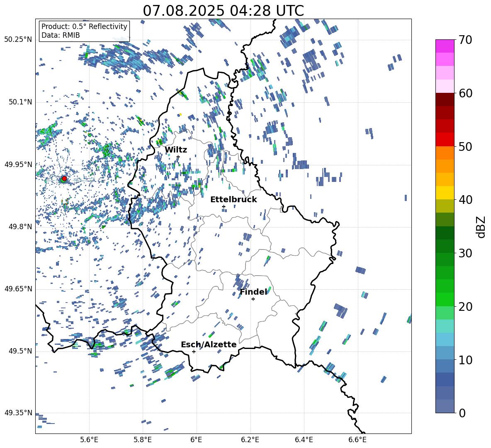Click the Wiltz city label

tap(176, 150)
